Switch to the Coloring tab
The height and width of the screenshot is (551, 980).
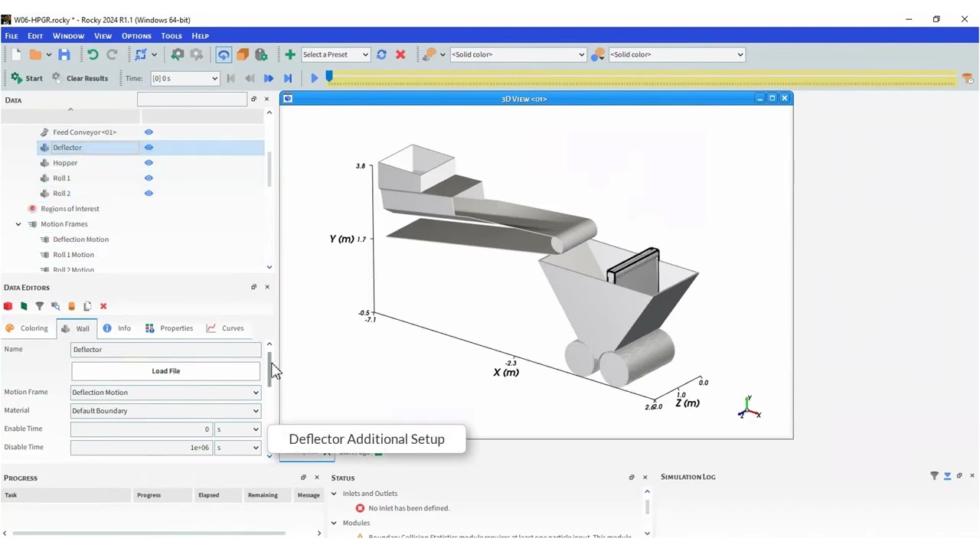pos(28,328)
